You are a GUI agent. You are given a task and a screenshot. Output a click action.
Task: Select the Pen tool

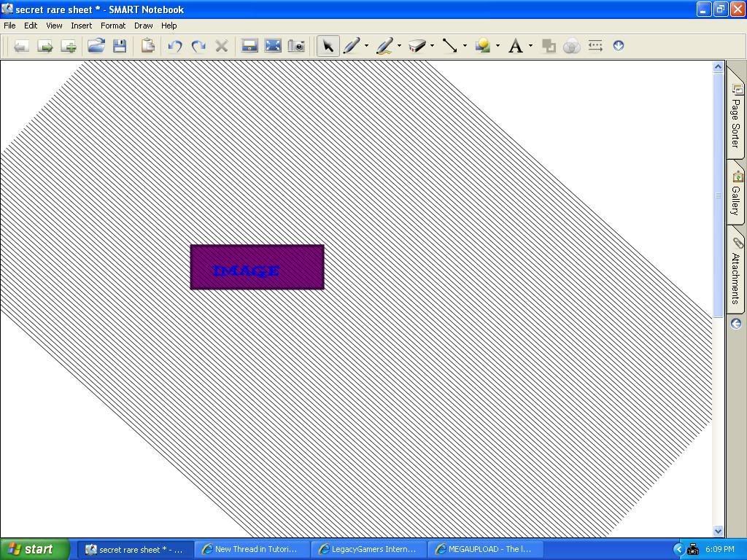click(x=351, y=45)
